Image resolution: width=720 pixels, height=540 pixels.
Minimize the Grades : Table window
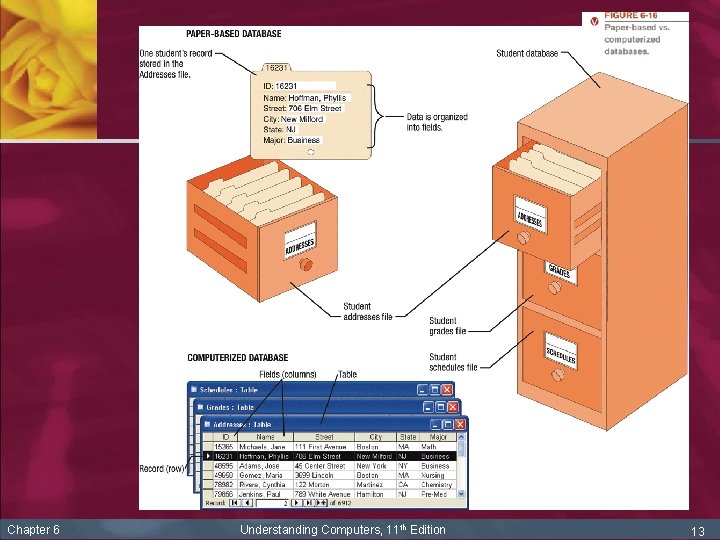click(428, 407)
